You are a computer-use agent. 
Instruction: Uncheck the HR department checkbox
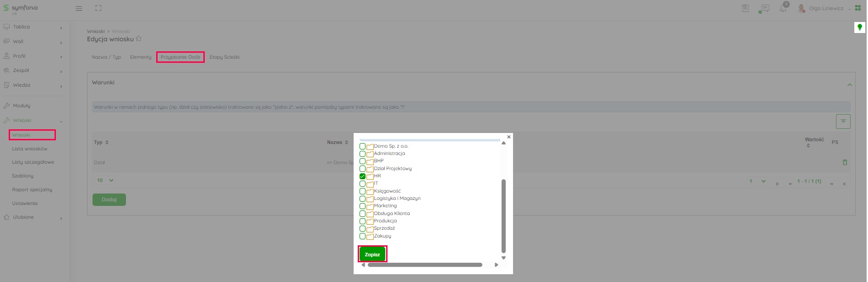coord(362,176)
